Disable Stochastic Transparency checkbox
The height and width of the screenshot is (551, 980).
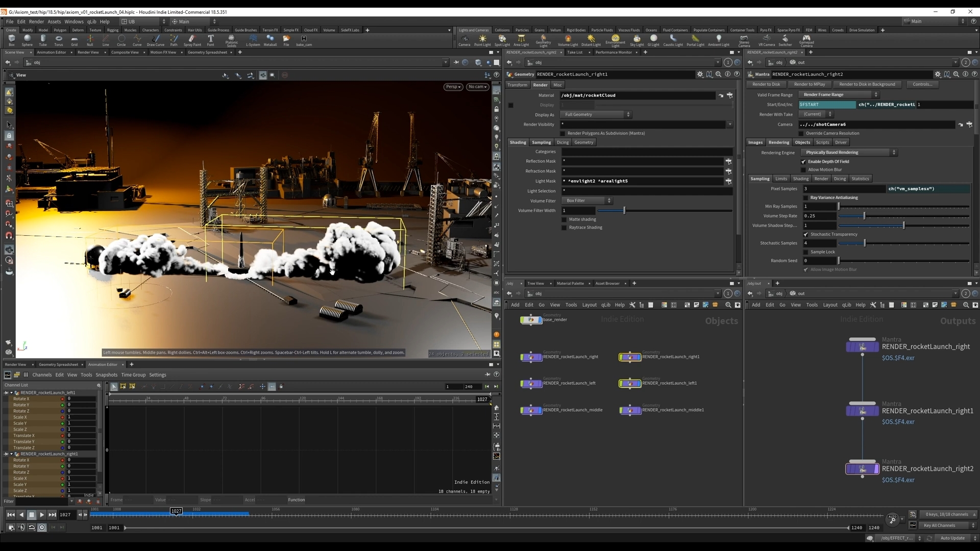[806, 235]
